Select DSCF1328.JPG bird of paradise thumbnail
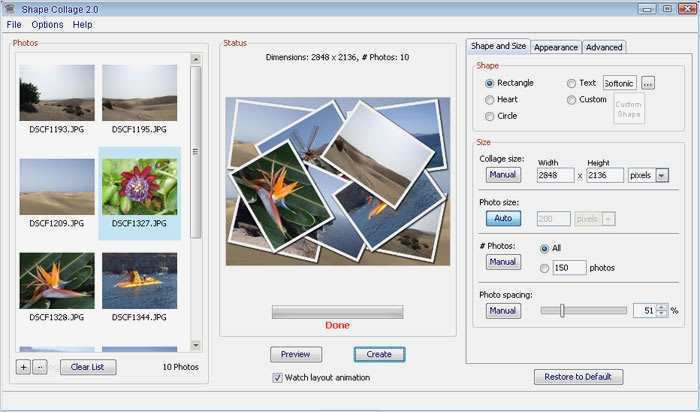 57,281
